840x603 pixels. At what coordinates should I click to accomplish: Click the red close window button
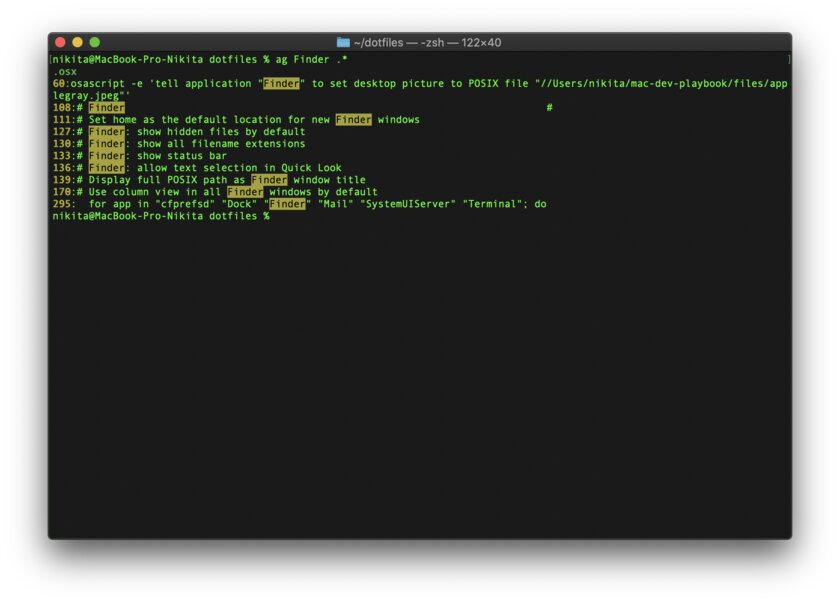point(61,42)
